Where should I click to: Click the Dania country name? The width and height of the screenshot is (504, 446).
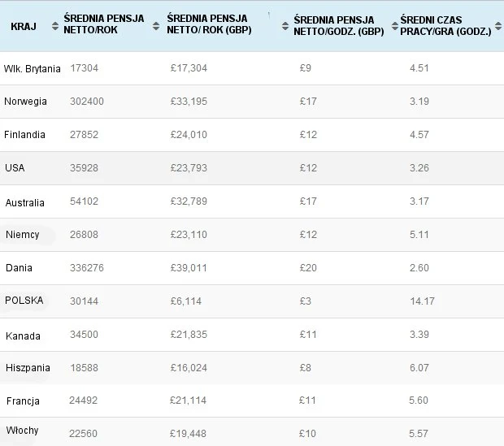coord(19,267)
